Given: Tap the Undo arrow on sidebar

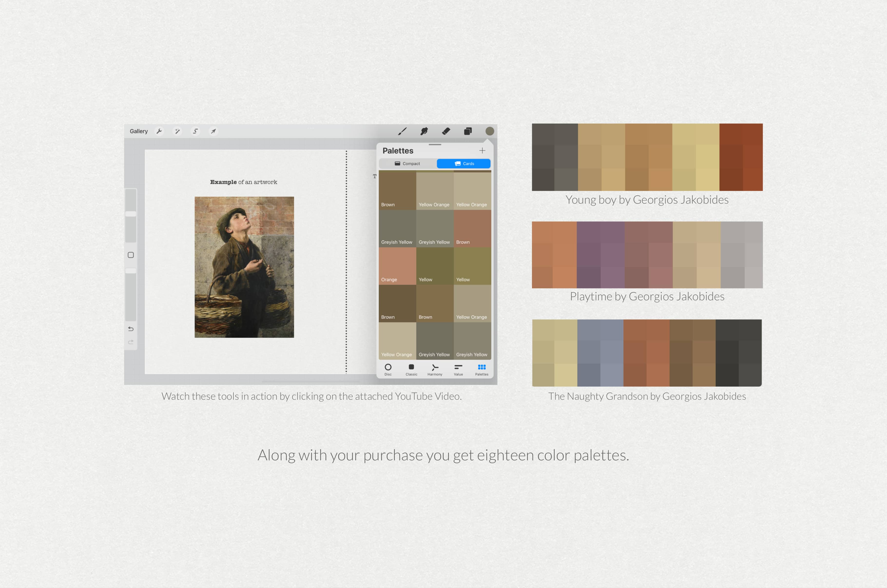Looking at the screenshot, I should click(x=131, y=329).
